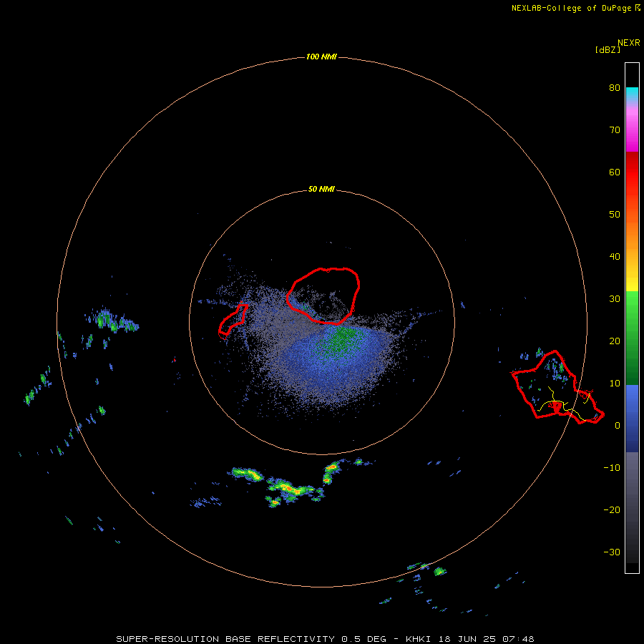Click the 40 value on dBZ scale
Viewport: 644px width, 644px height.
(615, 257)
